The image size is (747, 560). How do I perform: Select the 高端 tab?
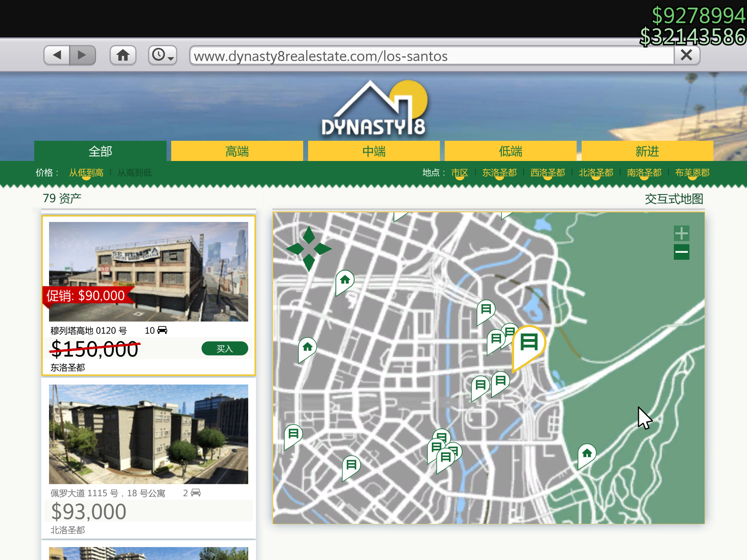tap(237, 151)
